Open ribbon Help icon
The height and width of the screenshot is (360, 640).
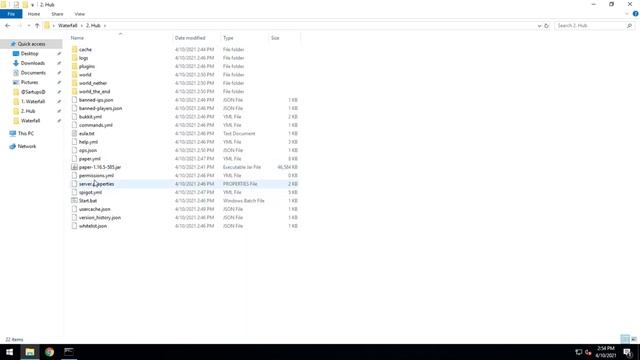point(636,14)
